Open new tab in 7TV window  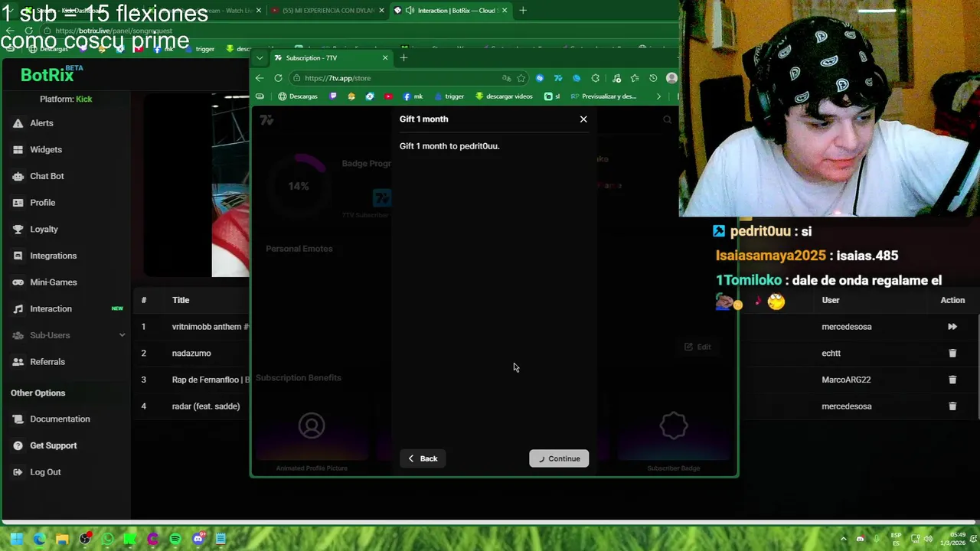[x=403, y=58]
